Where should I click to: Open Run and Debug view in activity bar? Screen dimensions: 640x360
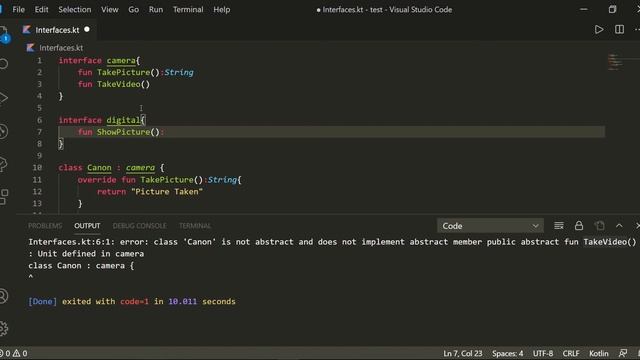coord(4,98)
